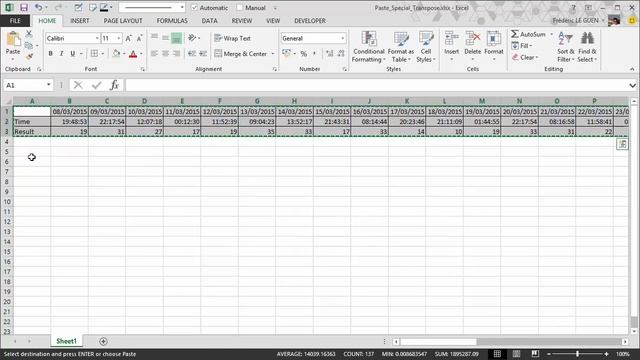Click the Borders icon

point(94,53)
